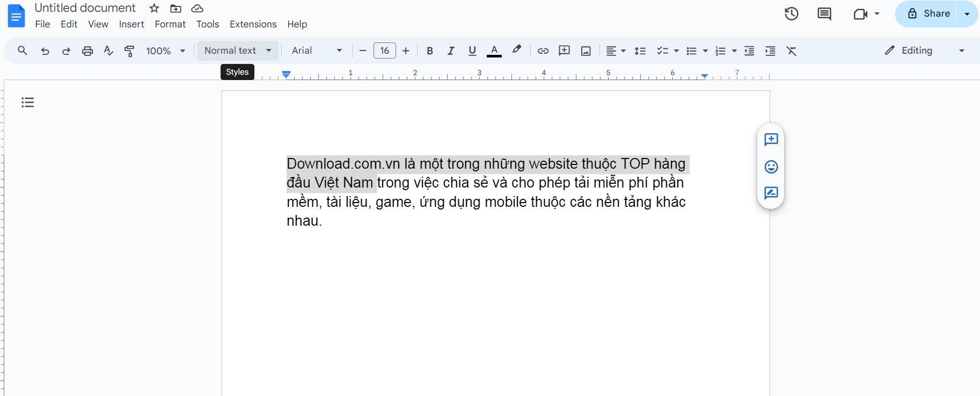Open the Insert menu
This screenshot has height=396, width=980.
tap(131, 24)
